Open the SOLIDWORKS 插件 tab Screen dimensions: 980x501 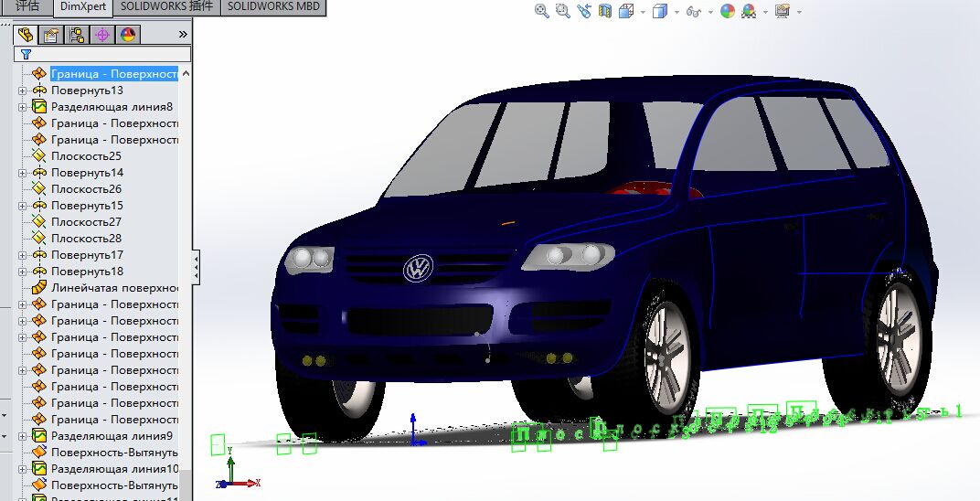167,7
